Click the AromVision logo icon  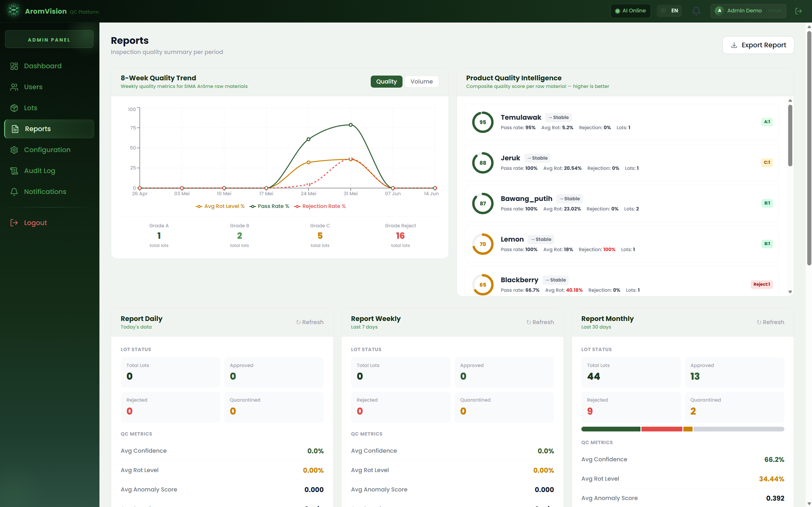coord(13,10)
